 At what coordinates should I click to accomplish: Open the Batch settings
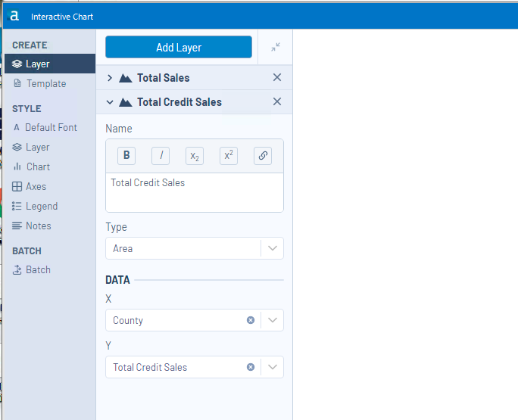coord(32,269)
